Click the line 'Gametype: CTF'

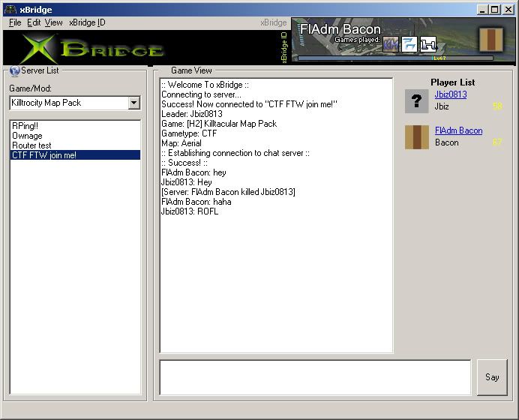click(189, 133)
